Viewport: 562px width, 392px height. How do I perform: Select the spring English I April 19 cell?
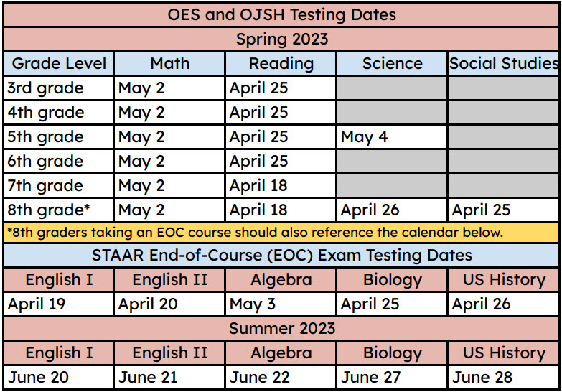(59, 304)
